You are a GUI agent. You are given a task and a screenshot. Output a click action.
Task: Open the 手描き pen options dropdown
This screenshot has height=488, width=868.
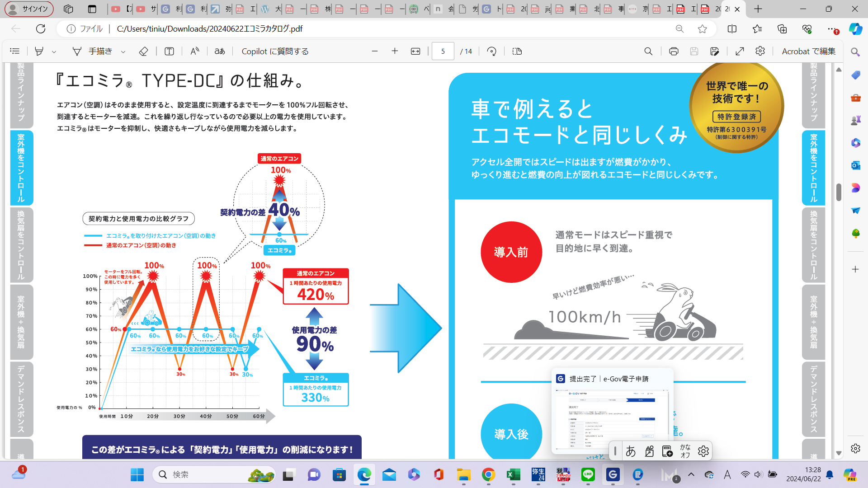click(123, 52)
